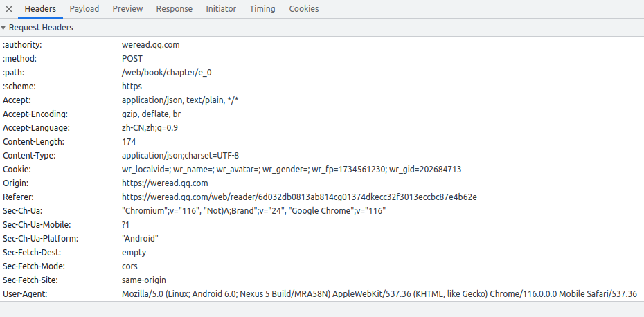This screenshot has width=644, height=317.
Task: Open the Cookies tab
Action: point(304,9)
